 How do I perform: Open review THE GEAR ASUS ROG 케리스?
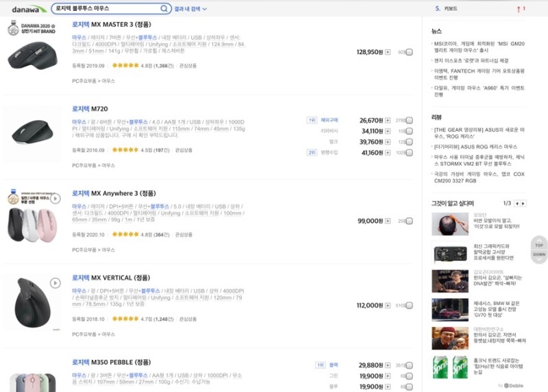point(479,133)
